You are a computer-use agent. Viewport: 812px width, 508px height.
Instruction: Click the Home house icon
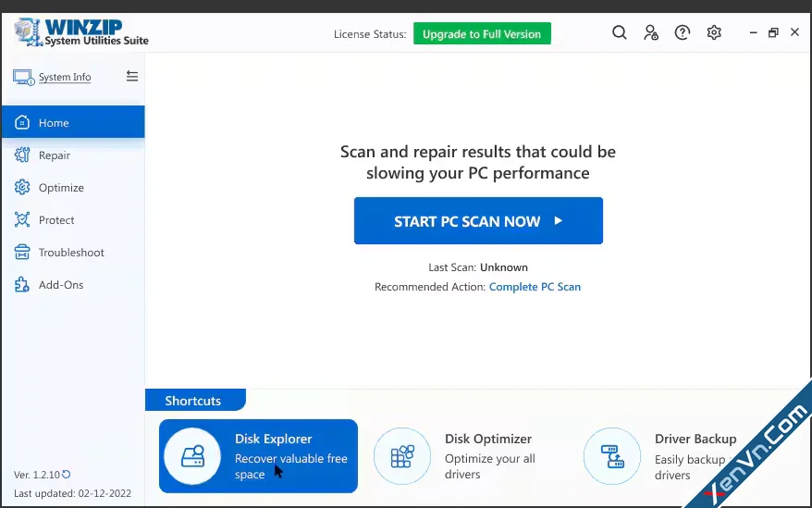pos(22,122)
